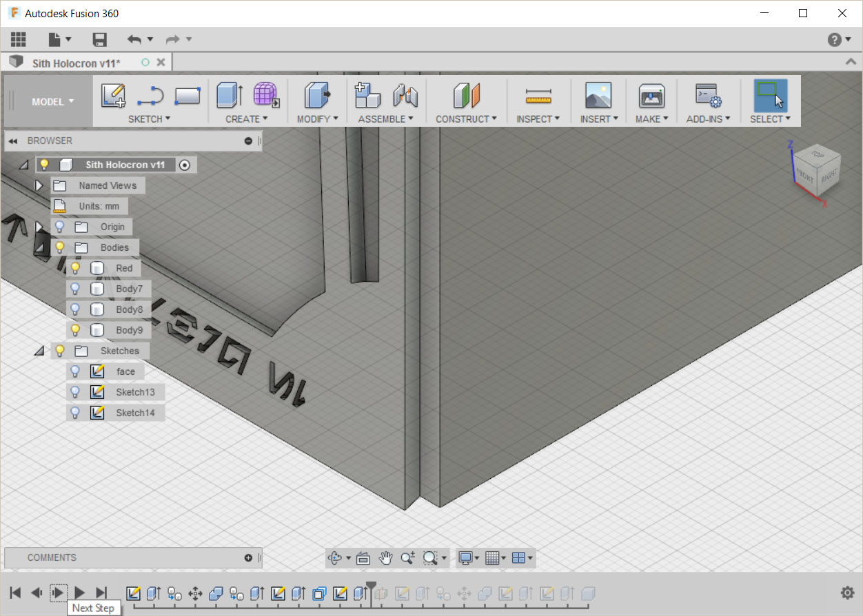Play the timeline

pyautogui.click(x=80, y=593)
